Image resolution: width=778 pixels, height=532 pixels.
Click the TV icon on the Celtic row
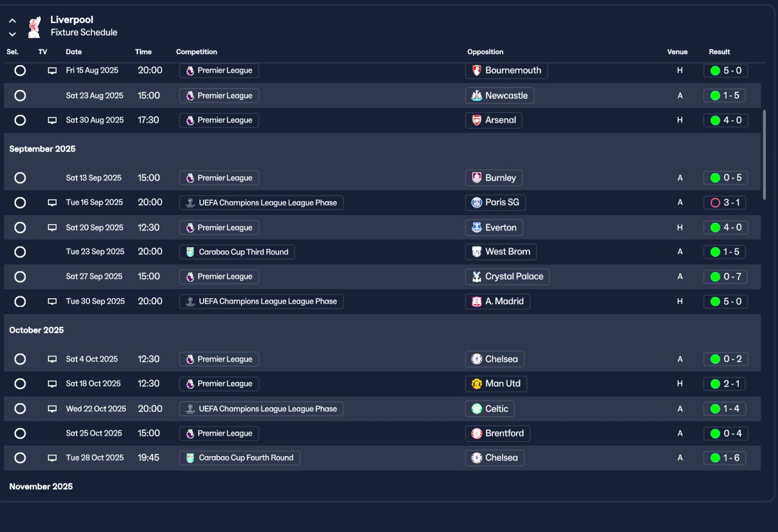tap(52, 409)
